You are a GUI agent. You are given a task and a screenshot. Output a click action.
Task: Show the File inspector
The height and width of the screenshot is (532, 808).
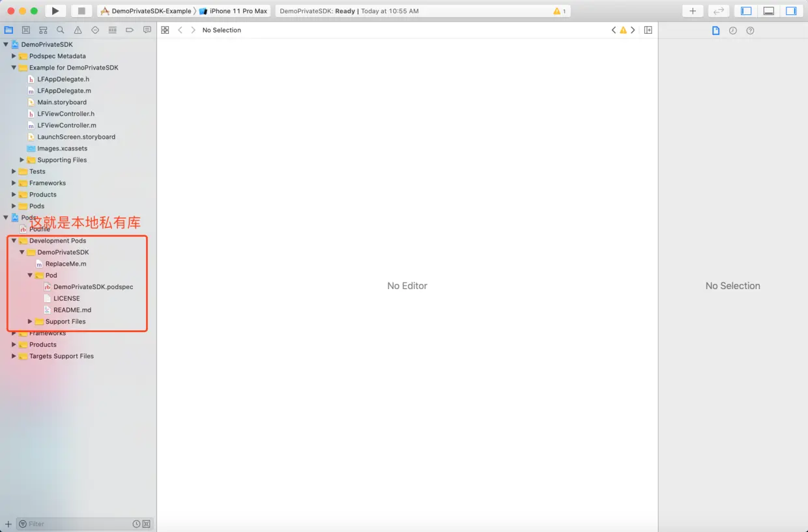pyautogui.click(x=715, y=31)
